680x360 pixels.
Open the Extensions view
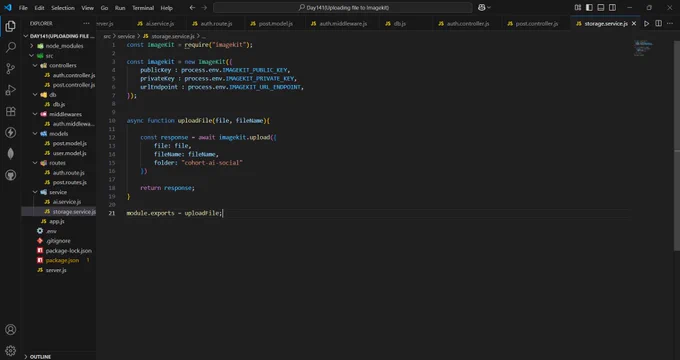(10, 111)
